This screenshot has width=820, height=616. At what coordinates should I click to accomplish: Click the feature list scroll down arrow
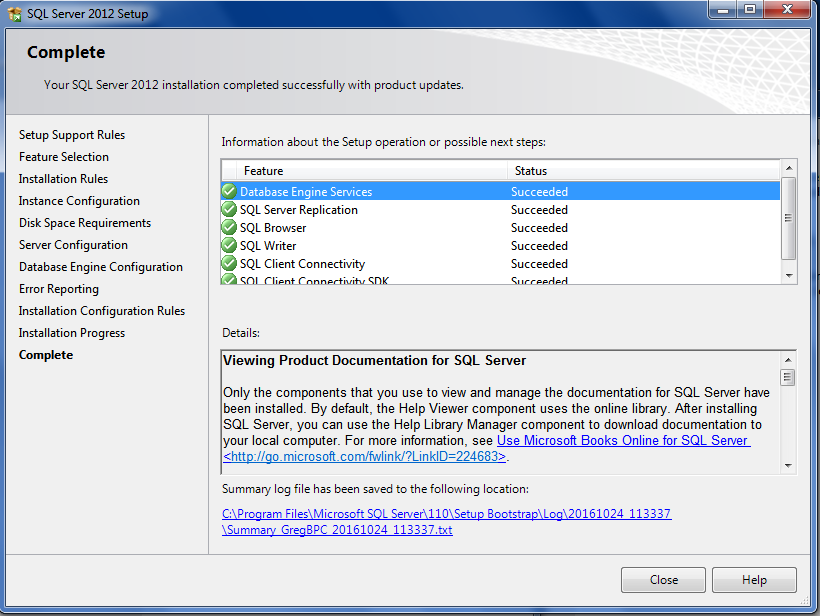click(x=789, y=276)
